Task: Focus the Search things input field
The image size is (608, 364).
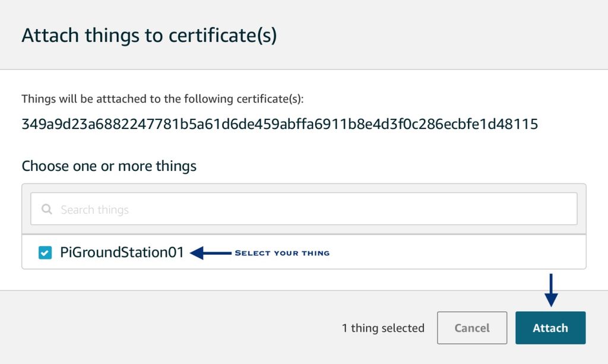Action: [303, 209]
